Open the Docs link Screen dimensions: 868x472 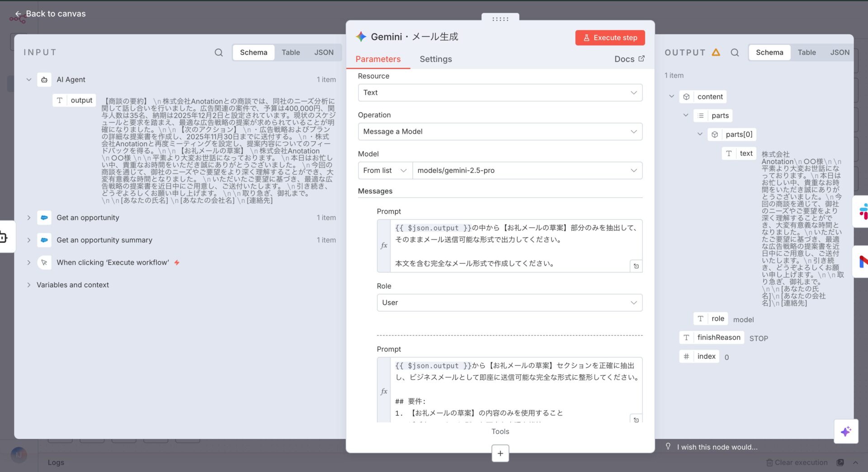(x=629, y=59)
